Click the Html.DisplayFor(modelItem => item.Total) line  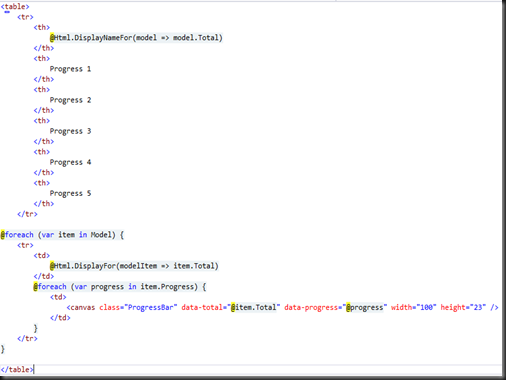[134, 266]
